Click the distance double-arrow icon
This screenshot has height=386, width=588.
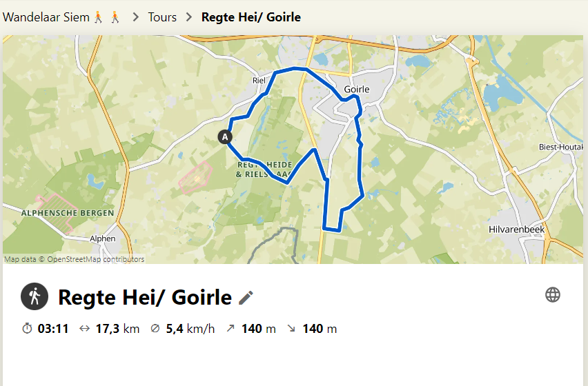(84, 329)
